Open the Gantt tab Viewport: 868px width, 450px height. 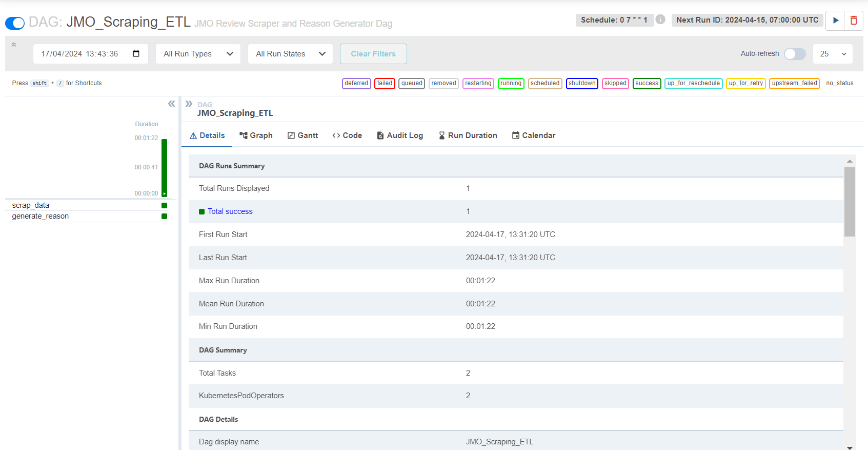302,135
